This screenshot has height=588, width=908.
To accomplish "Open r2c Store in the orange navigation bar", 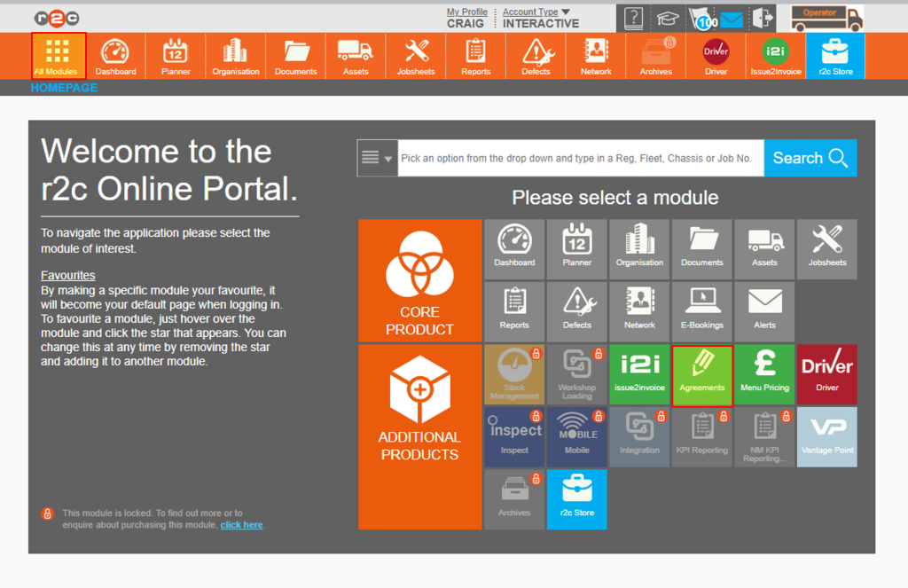I will coord(835,56).
